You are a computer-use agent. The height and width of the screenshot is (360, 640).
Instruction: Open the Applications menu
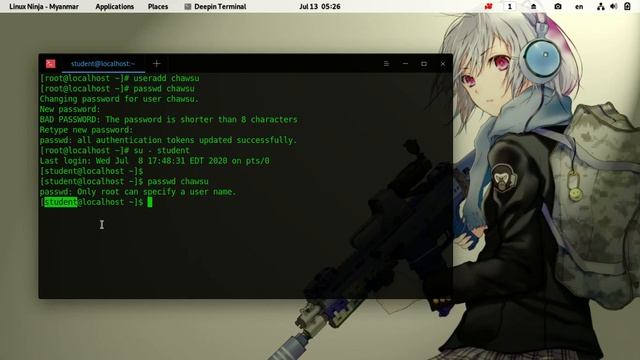[x=115, y=7]
